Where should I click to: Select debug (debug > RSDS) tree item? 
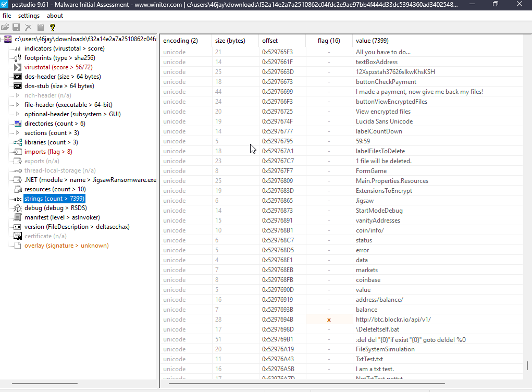(56, 208)
